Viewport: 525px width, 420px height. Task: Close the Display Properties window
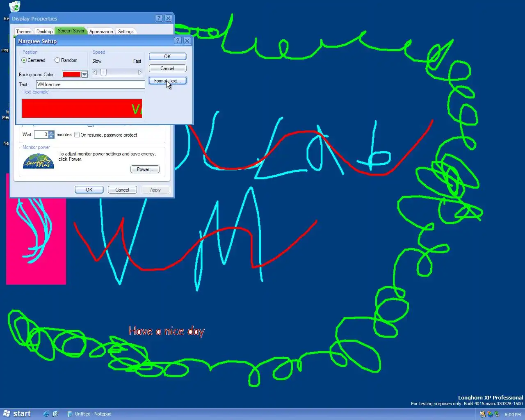click(x=168, y=18)
